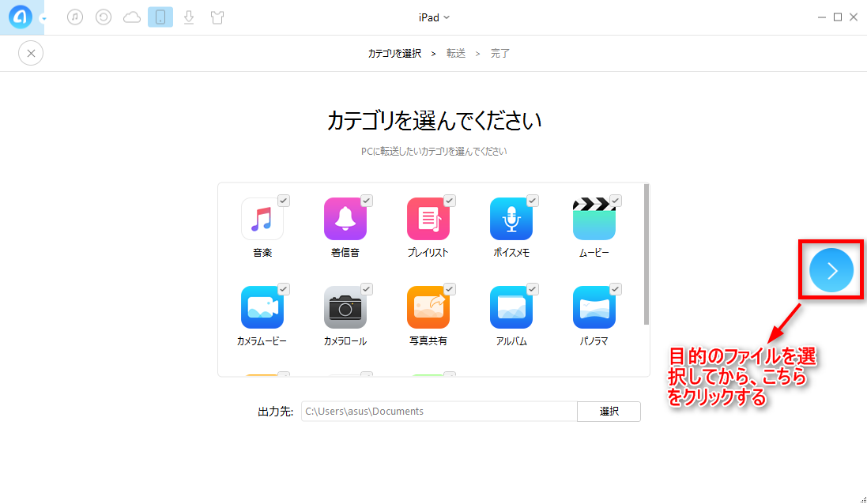Click the 音楽 label text
Screen dimensions: 867x504
[x=262, y=253]
